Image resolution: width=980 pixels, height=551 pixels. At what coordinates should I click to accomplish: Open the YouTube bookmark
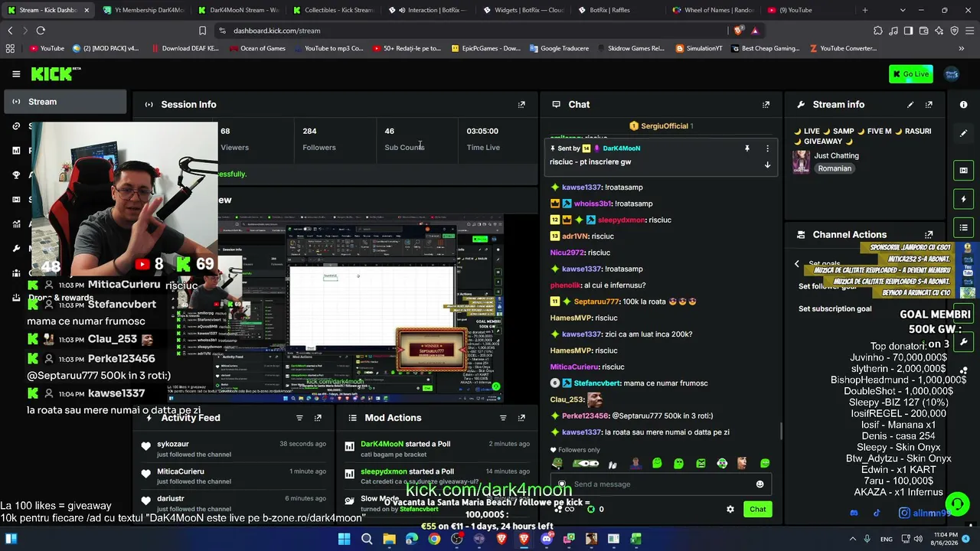(x=47, y=48)
